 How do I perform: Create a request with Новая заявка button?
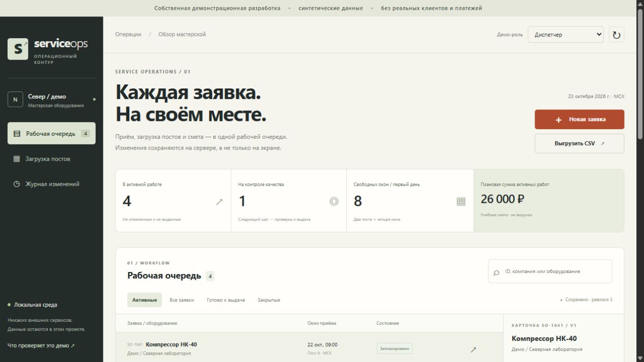pyautogui.click(x=579, y=119)
